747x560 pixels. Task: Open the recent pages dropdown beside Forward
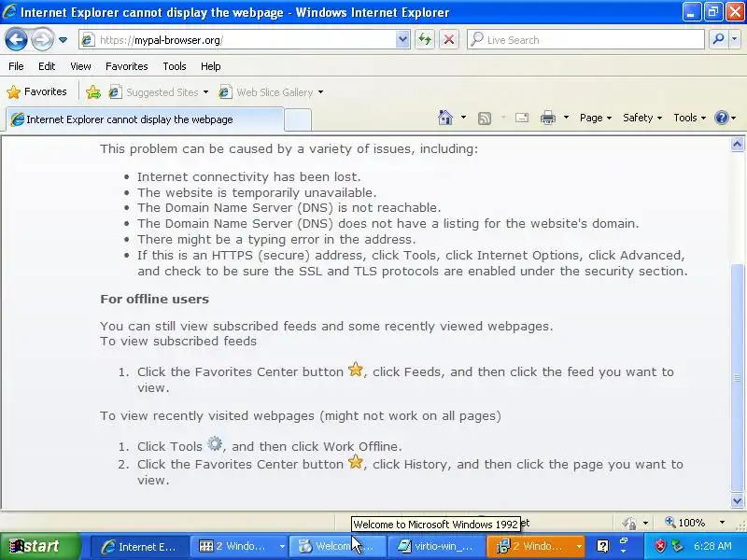(63, 40)
